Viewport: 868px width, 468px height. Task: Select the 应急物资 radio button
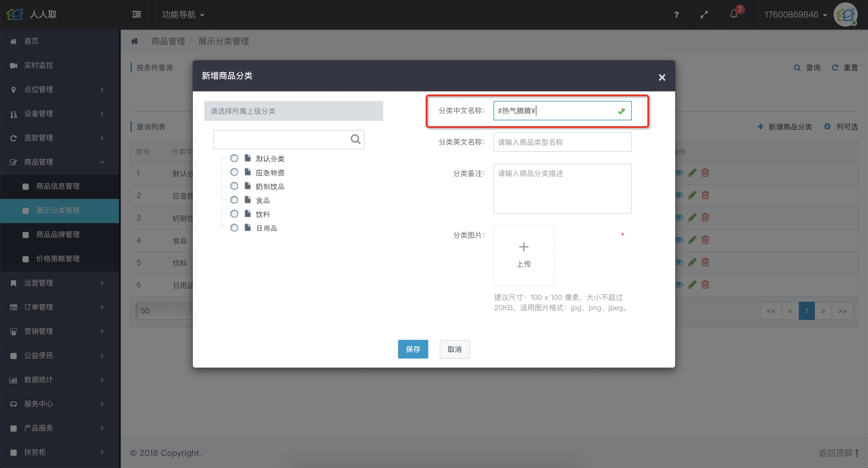pyautogui.click(x=234, y=172)
